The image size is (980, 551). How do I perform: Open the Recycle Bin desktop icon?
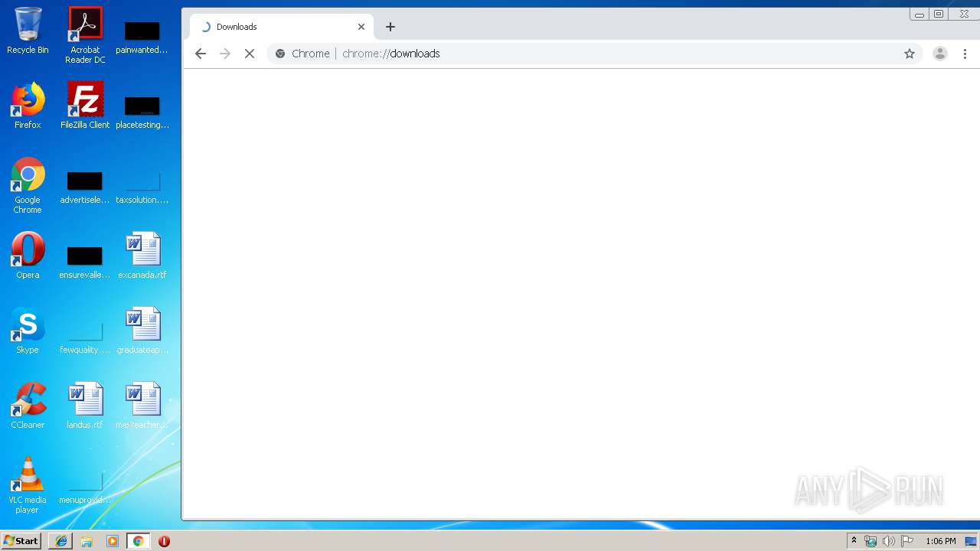coord(28,31)
